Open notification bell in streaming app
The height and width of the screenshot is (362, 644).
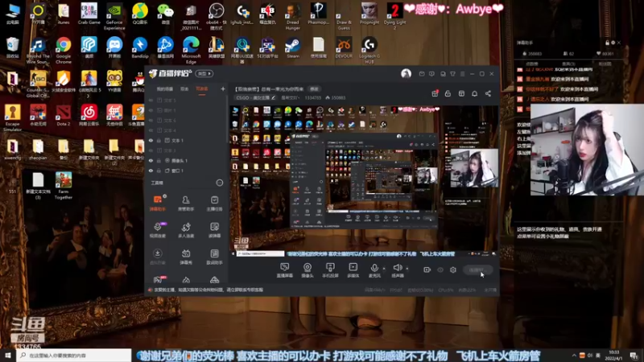tap(474, 93)
